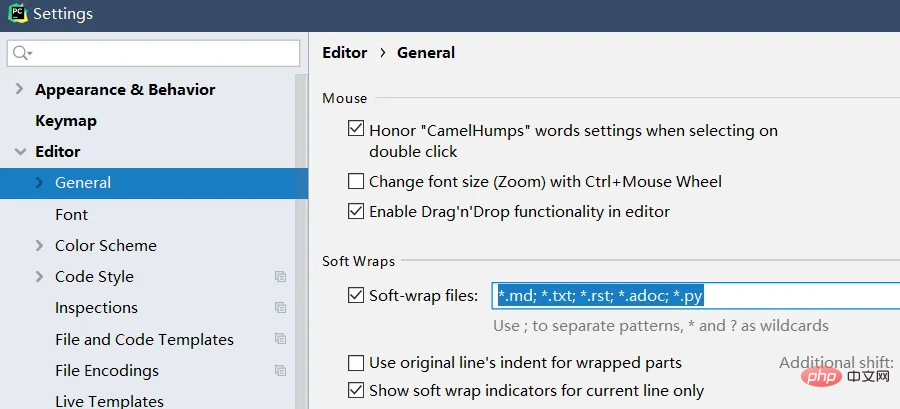Click the Editor breadcrumb link
The width and height of the screenshot is (900, 409).
(345, 53)
